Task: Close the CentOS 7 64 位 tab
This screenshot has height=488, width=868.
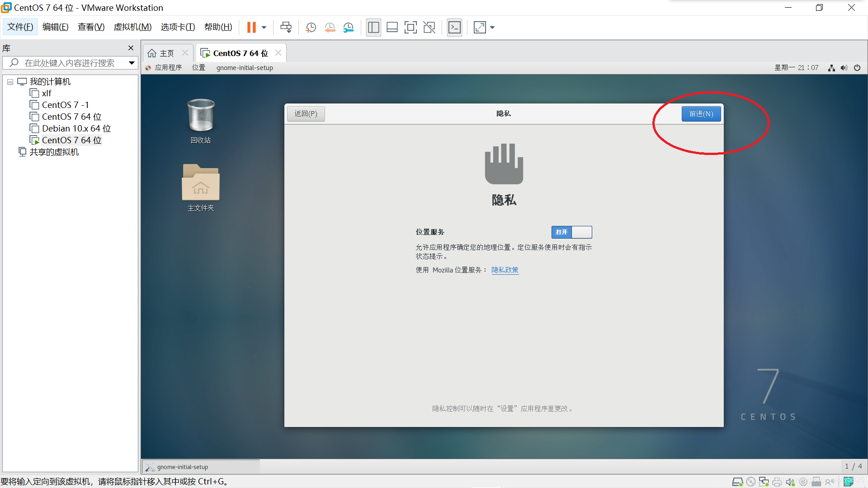Action: pyautogui.click(x=278, y=53)
